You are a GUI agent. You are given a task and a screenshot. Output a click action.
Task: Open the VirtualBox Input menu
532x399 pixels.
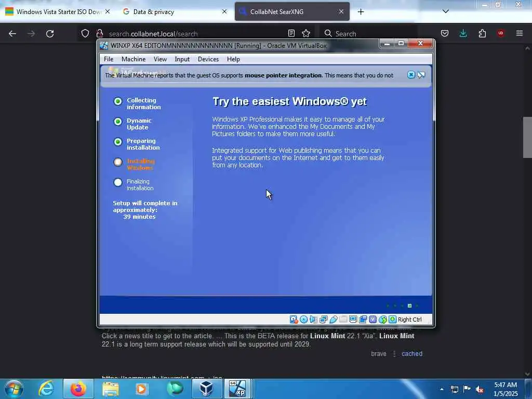(x=182, y=59)
